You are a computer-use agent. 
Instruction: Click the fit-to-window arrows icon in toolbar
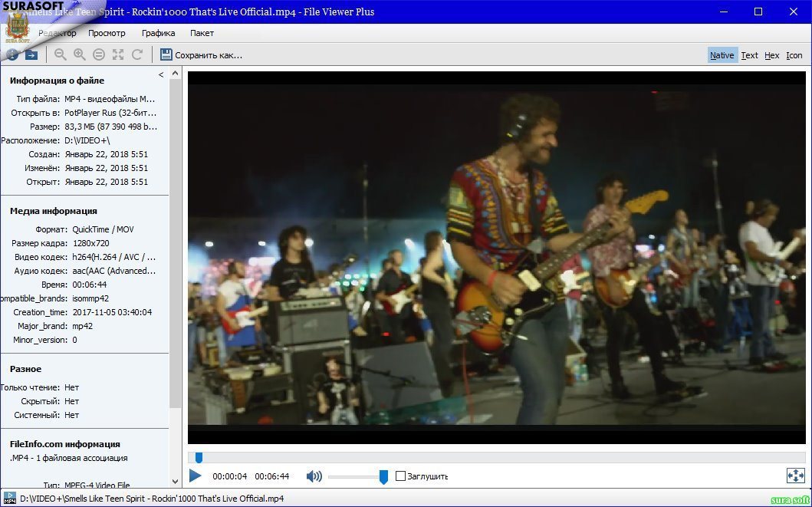click(x=118, y=55)
